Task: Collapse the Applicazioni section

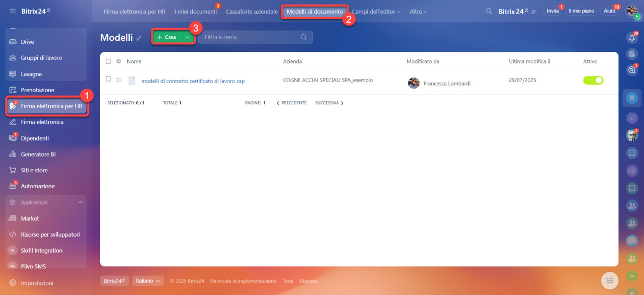Action: tap(80, 202)
